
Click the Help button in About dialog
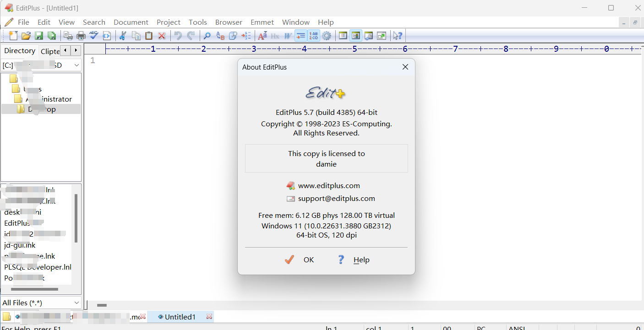pos(353,260)
